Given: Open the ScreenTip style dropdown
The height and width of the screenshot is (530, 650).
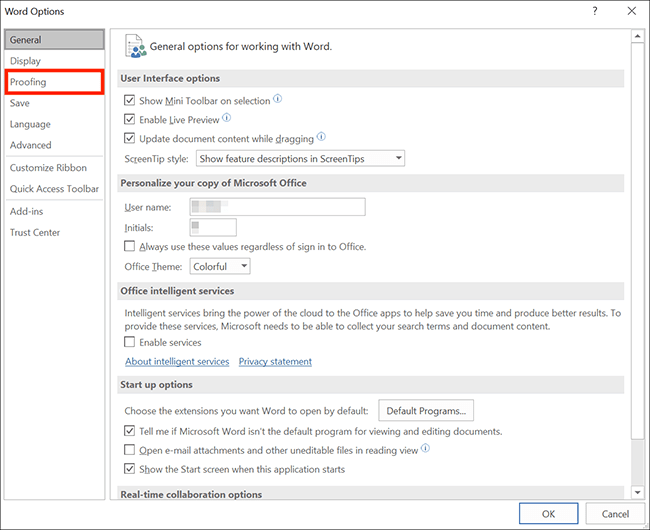Looking at the screenshot, I should pyautogui.click(x=300, y=158).
